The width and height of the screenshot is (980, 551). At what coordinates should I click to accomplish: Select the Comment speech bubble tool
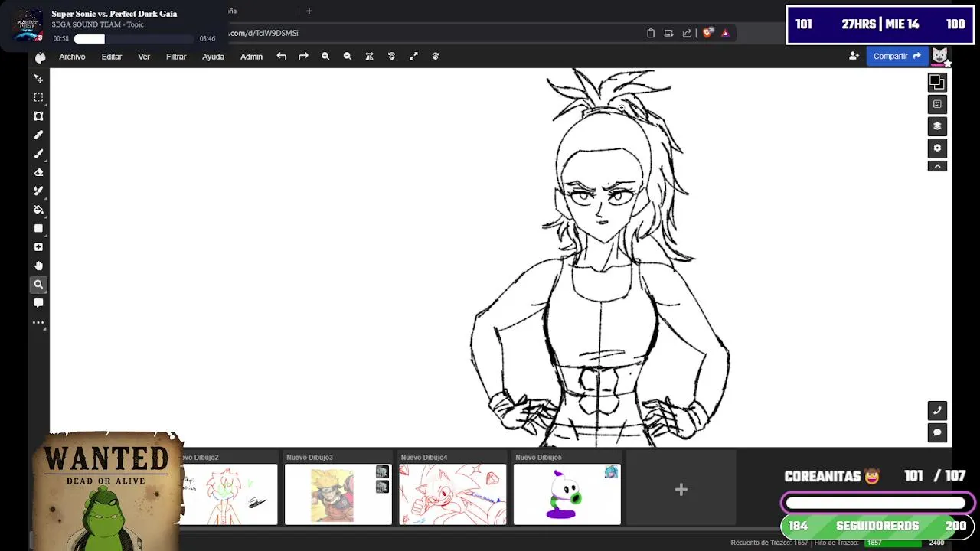(x=38, y=303)
